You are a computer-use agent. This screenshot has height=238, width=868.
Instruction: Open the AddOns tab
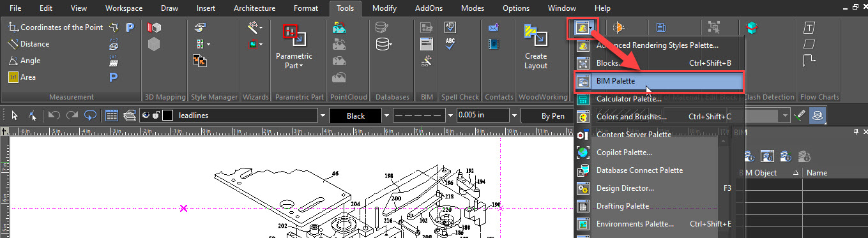(x=429, y=8)
